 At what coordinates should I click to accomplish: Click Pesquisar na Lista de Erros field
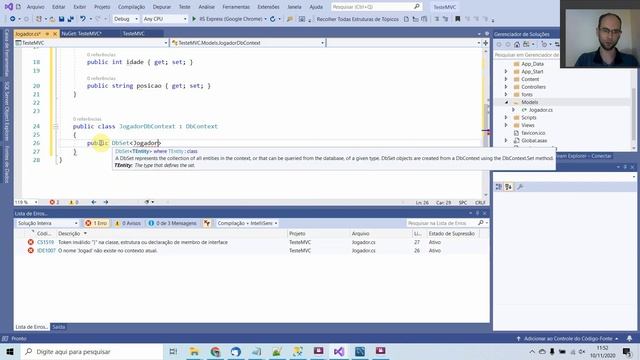pos(441,223)
